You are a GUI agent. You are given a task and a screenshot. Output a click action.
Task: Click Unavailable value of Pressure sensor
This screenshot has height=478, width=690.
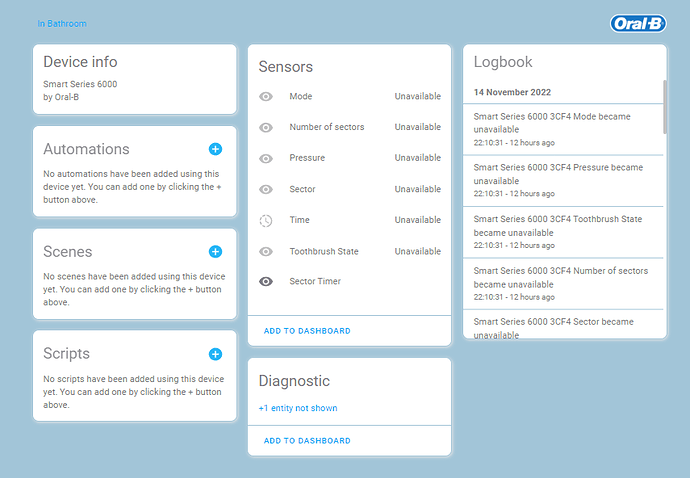(418, 158)
